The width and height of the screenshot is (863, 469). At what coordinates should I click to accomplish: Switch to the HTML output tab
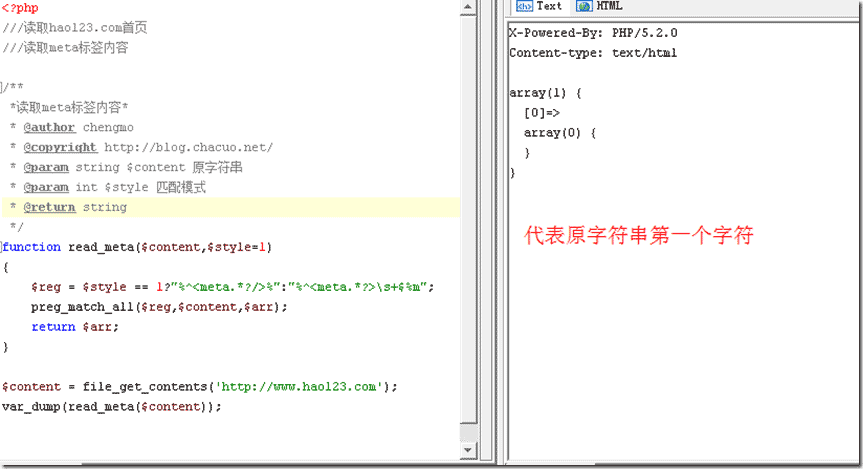609,6
